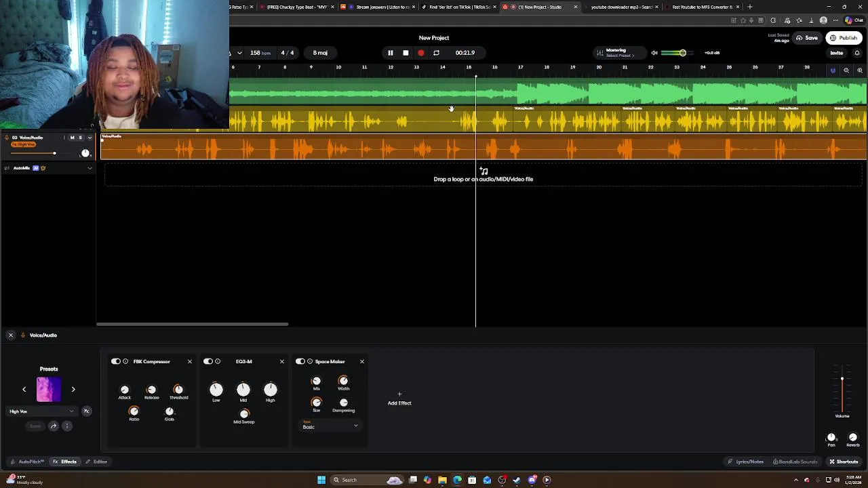Toggle the snap magnet icon
Screen dimensions: 868x488
(x=833, y=70)
